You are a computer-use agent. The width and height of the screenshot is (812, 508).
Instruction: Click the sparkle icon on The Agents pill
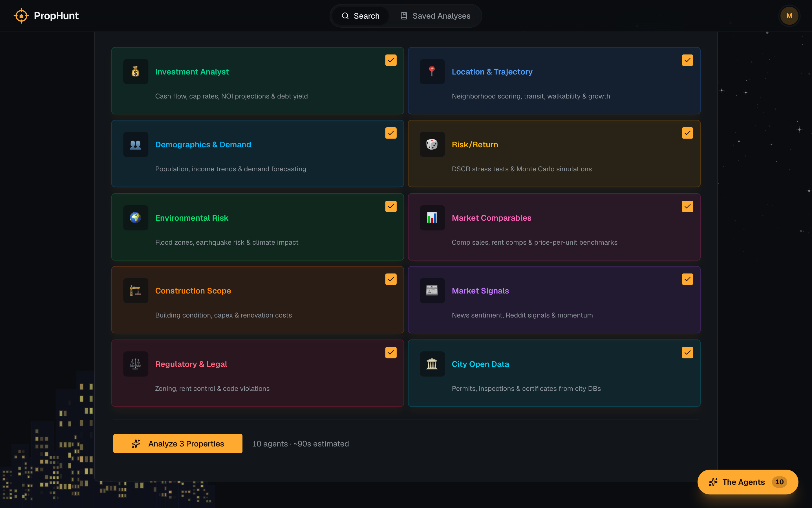(713, 482)
